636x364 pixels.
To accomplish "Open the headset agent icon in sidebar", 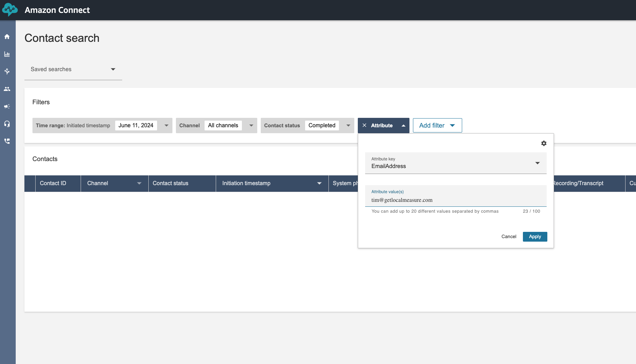I will (7, 124).
